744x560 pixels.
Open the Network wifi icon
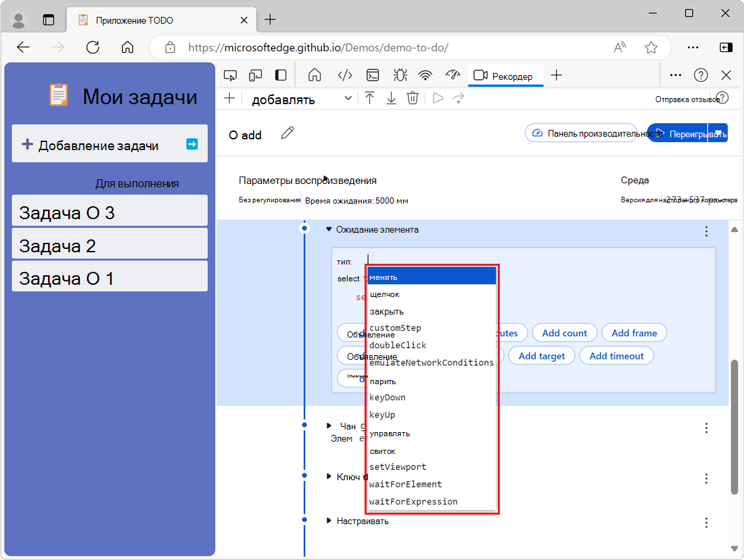coord(425,76)
